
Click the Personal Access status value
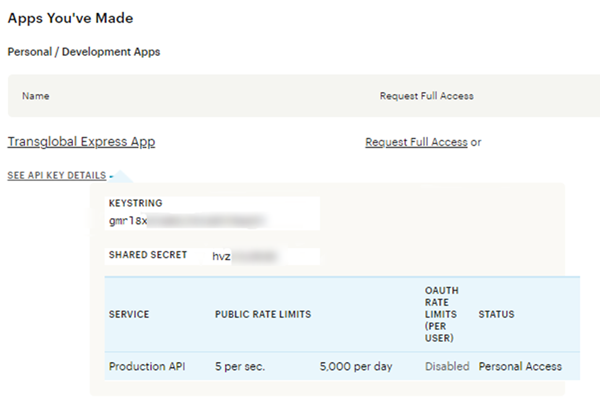[520, 366]
